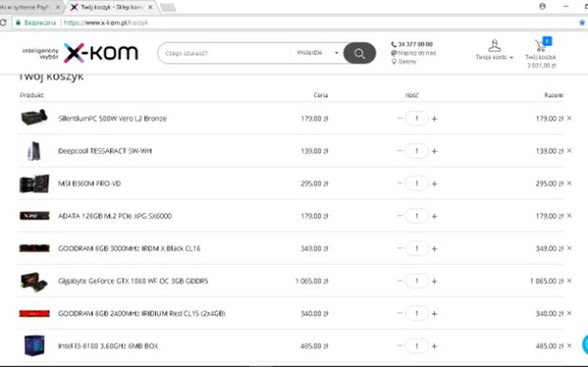The width and height of the screenshot is (588, 367).
Task: Increase quantity of MSI B360M PRO-VD
Action: click(x=435, y=183)
